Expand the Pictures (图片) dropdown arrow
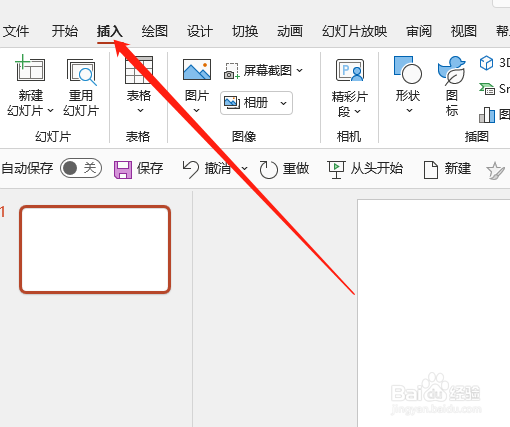 pyautogui.click(x=197, y=110)
